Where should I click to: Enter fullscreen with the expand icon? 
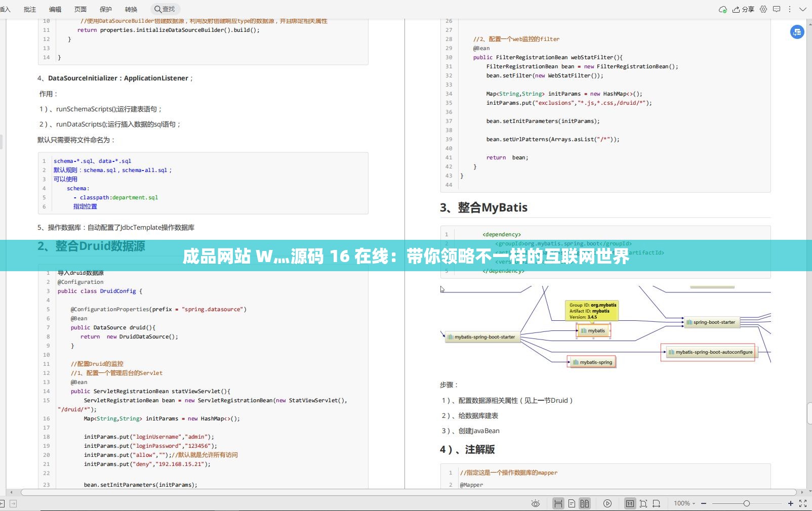[803, 503]
